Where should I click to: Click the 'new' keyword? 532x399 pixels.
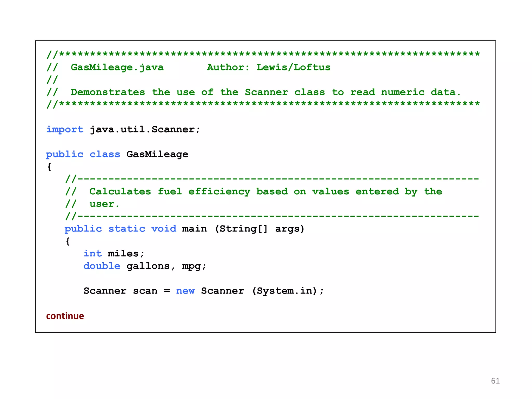coord(185,291)
